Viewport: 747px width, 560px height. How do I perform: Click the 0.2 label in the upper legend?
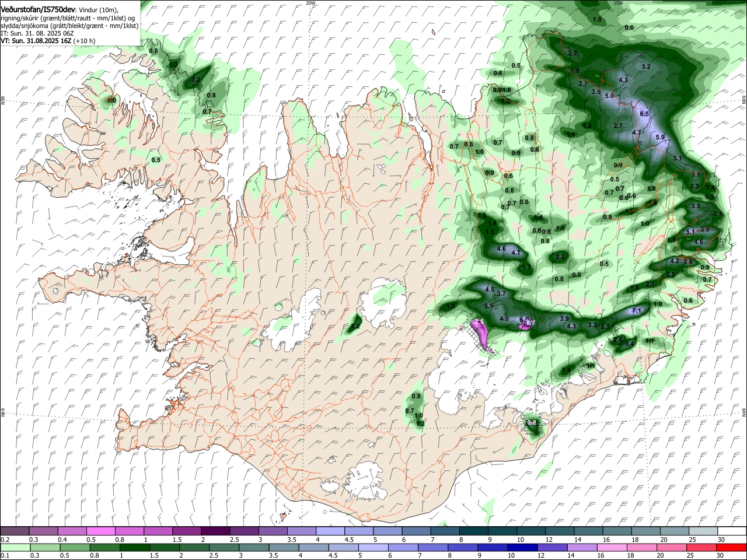(x=4, y=539)
